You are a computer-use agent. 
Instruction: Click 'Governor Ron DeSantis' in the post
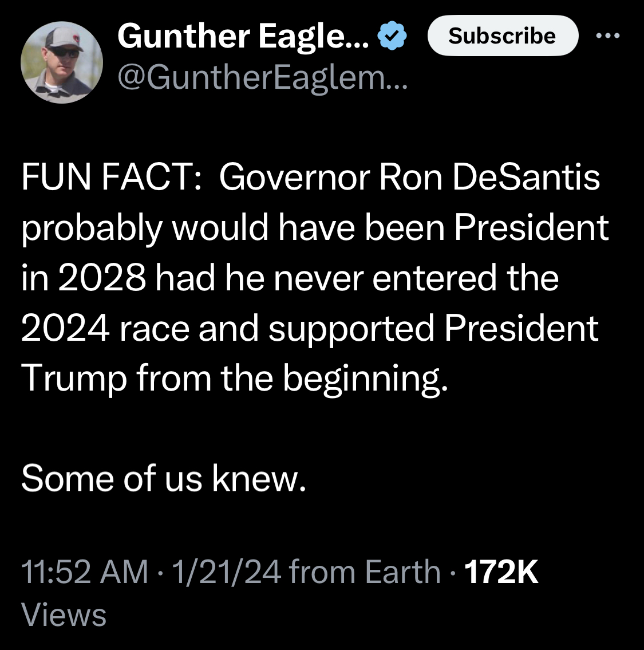pos(409,178)
